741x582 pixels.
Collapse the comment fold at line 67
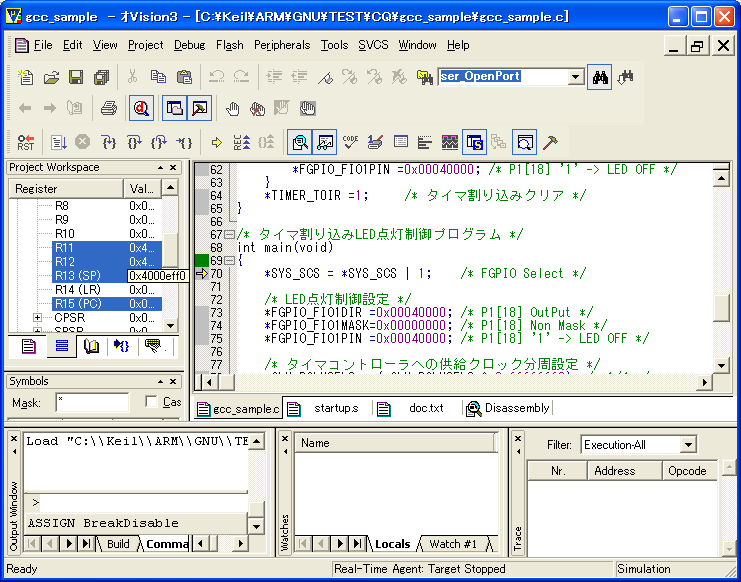pyautogui.click(x=229, y=234)
